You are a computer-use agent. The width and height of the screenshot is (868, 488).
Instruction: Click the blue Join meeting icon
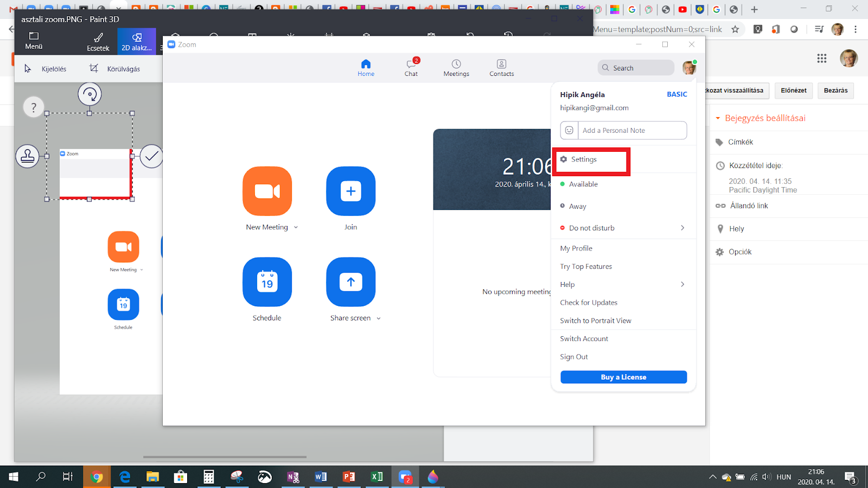point(350,191)
